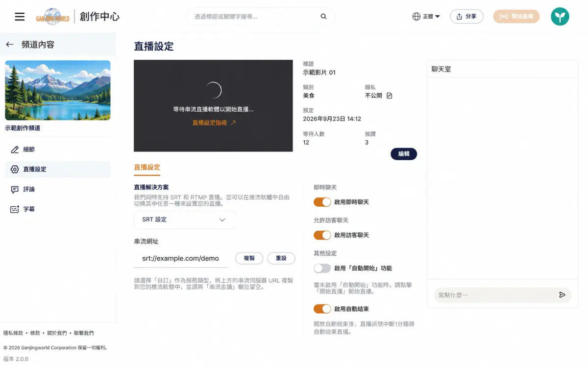Open the 條款 footer link
Image resolution: width=588 pixels, height=368 pixels.
click(35, 333)
